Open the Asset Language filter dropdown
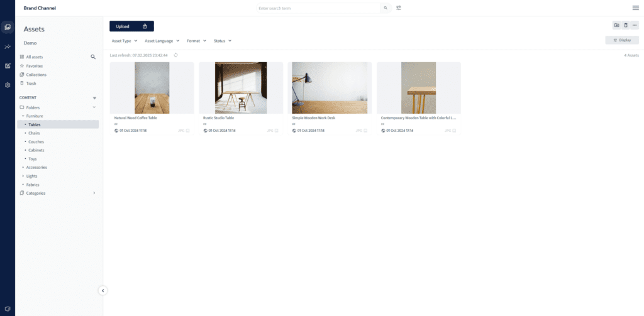Viewport: 644px width, 316px height. click(x=162, y=41)
